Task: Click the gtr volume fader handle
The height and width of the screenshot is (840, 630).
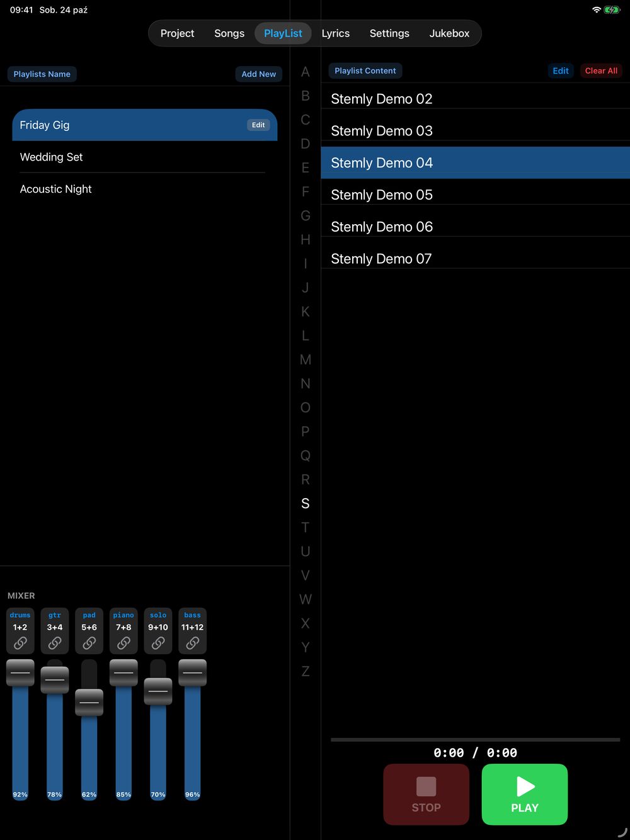Action: 55,680
